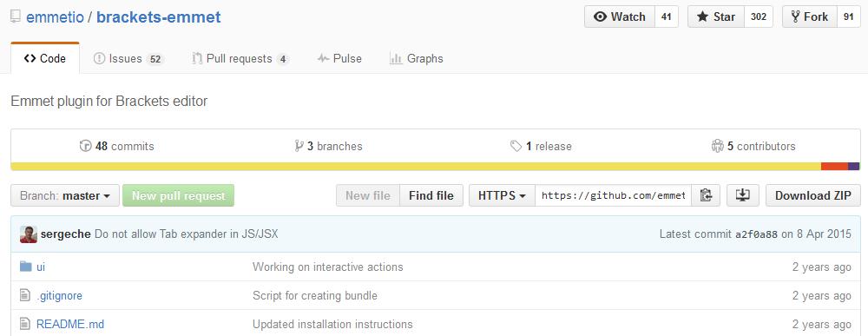Click the eye icon in Watch
The width and height of the screenshot is (868, 336).
tap(600, 16)
